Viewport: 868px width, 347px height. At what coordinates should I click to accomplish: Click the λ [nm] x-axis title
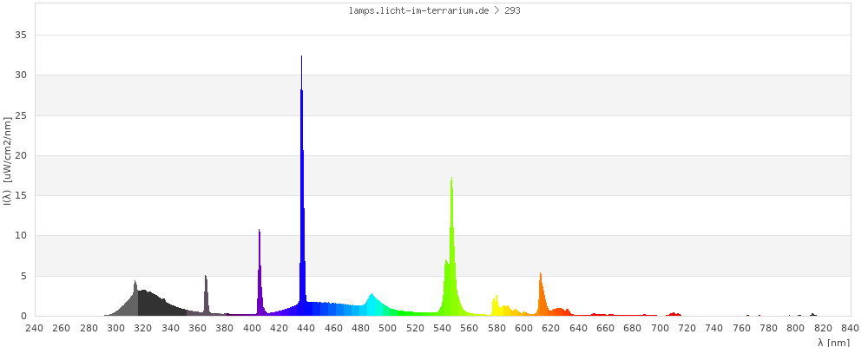(x=834, y=342)
